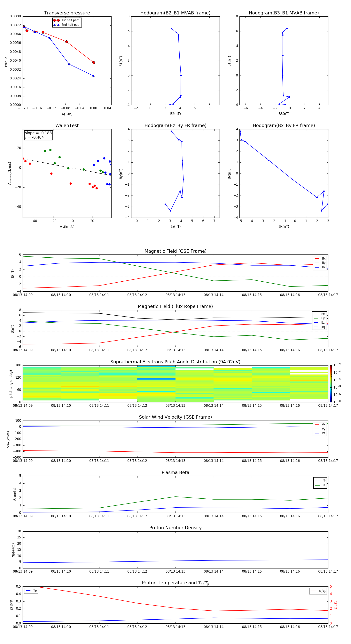This screenshot has height=644, width=351.
Task: Click the 'Np(#/cc)' y-axis label
Action: [13, 550]
